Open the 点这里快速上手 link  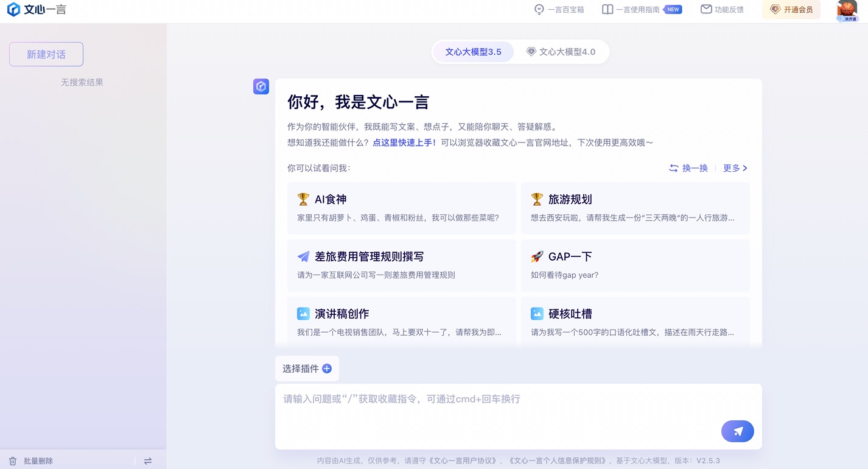404,142
